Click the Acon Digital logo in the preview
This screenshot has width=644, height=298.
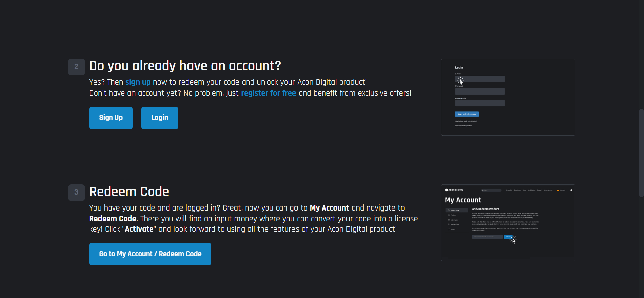click(454, 190)
